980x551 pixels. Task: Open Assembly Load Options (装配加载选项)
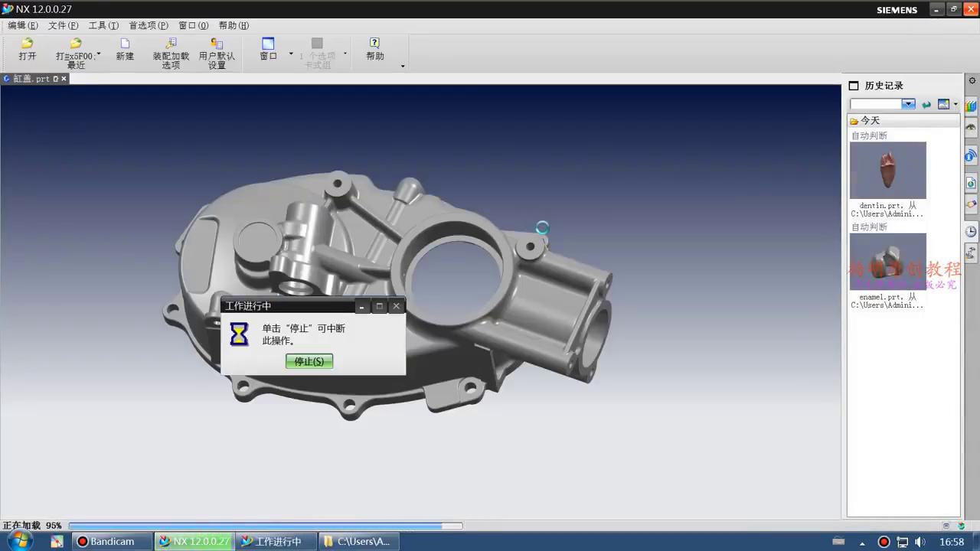pos(171,44)
